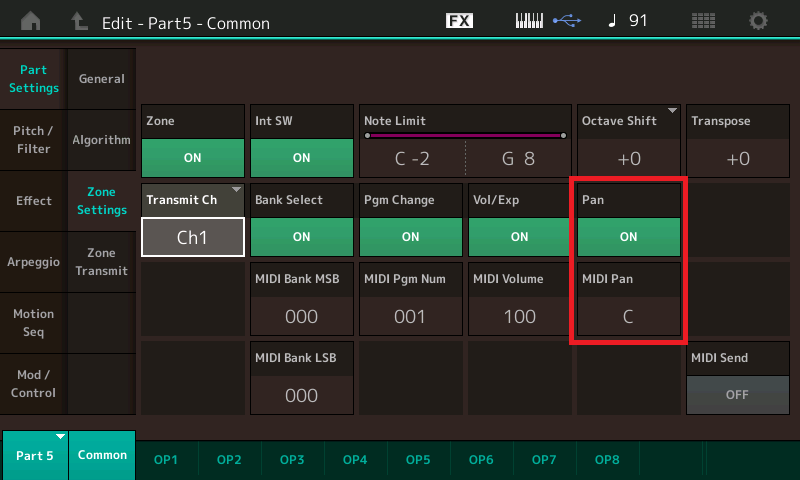Toggle the Zone ON switch
Screen dimensions: 800x480
tap(192, 157)
